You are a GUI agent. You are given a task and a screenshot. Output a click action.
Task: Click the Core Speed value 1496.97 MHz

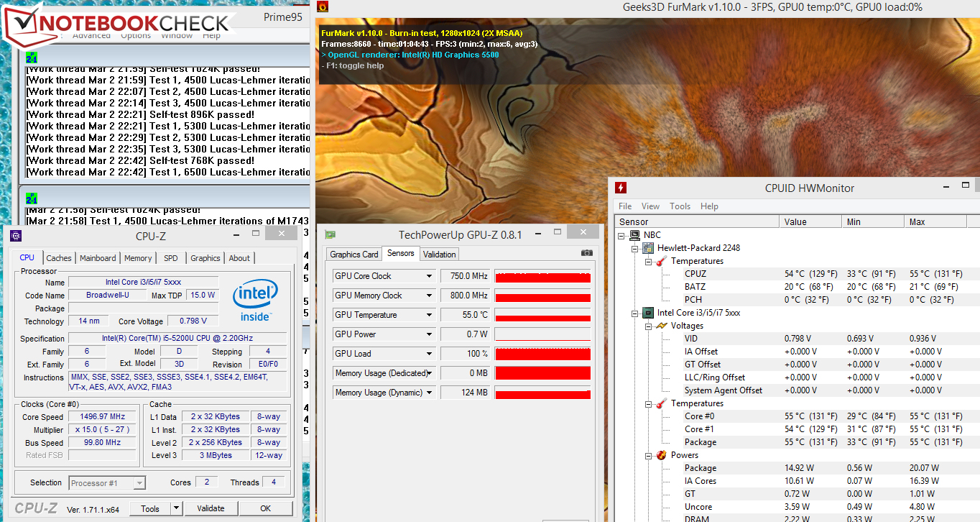pos(103,417)
